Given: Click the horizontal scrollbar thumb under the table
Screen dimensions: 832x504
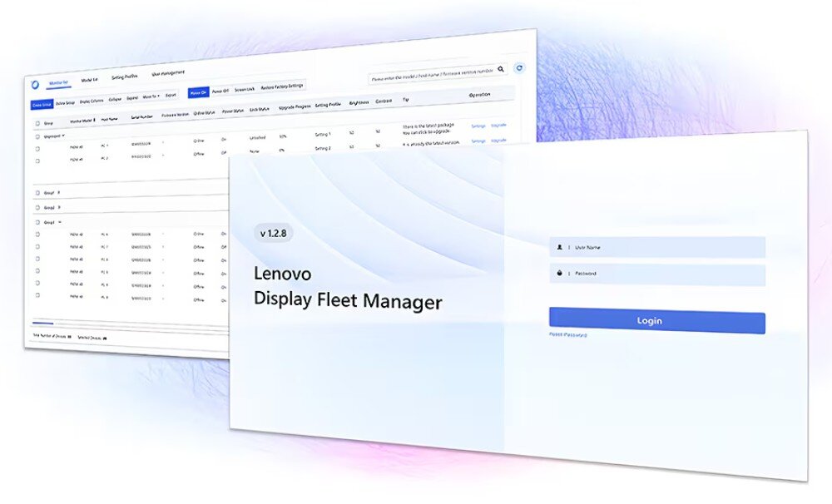Looking at the screenshot, I should tap(43, 323).
